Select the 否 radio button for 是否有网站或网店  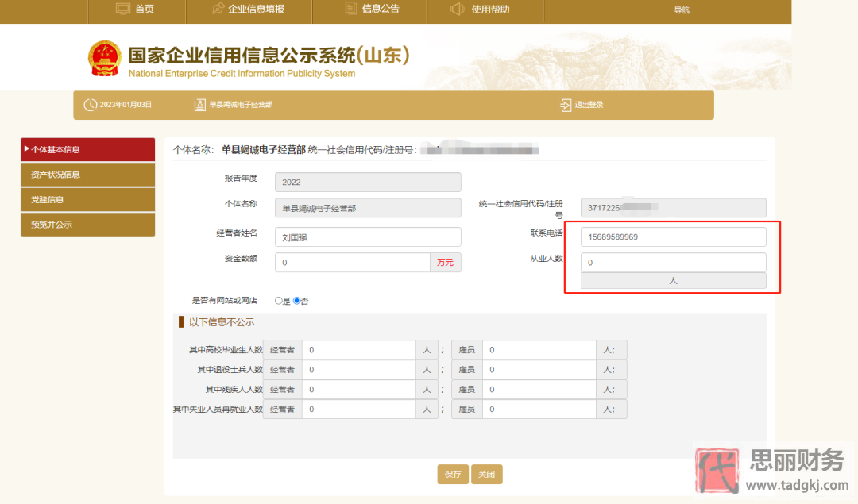[296, 300]
